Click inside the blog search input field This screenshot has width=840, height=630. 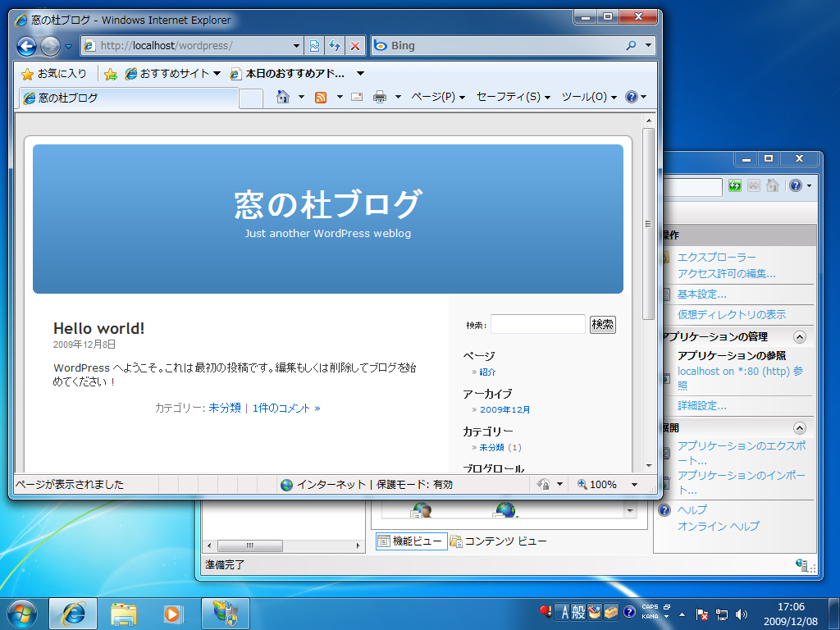(x=537, y=324)
